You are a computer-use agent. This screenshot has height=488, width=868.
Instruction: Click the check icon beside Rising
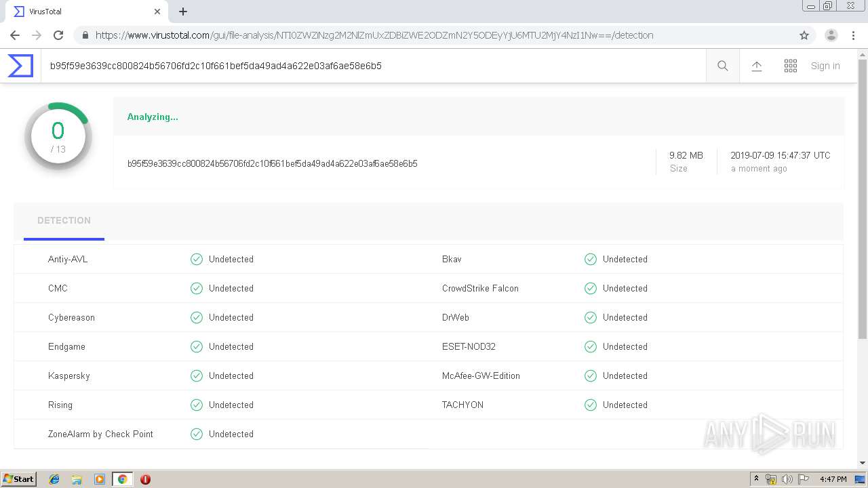click(197, 405)
